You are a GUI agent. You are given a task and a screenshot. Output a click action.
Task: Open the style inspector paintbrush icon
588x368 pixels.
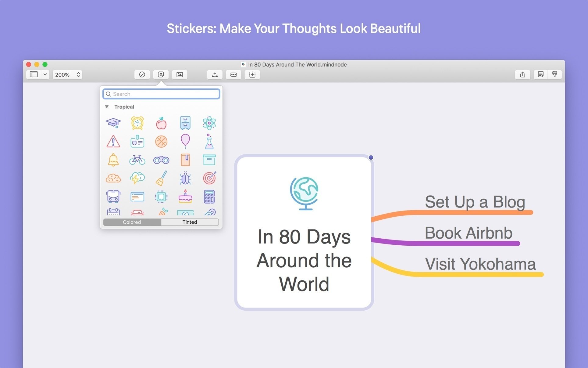coord(554,74)
